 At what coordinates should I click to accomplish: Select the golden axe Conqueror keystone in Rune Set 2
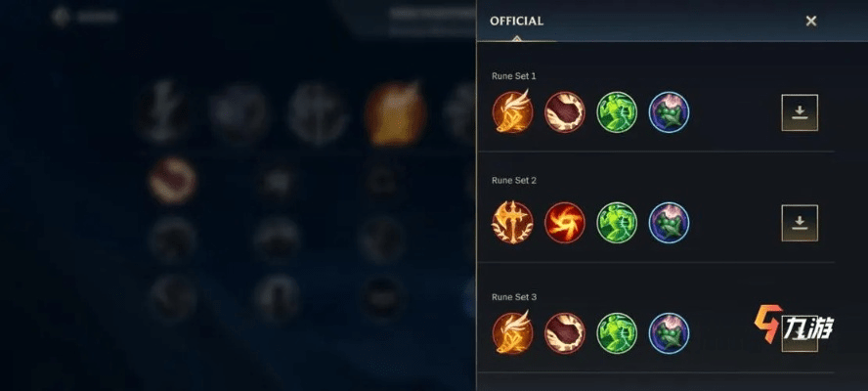coord(512,222)
